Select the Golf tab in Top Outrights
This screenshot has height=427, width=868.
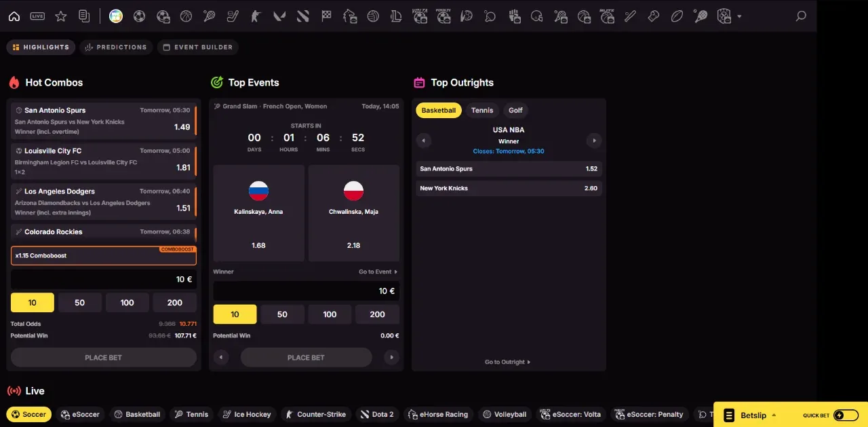click(516, 110)
